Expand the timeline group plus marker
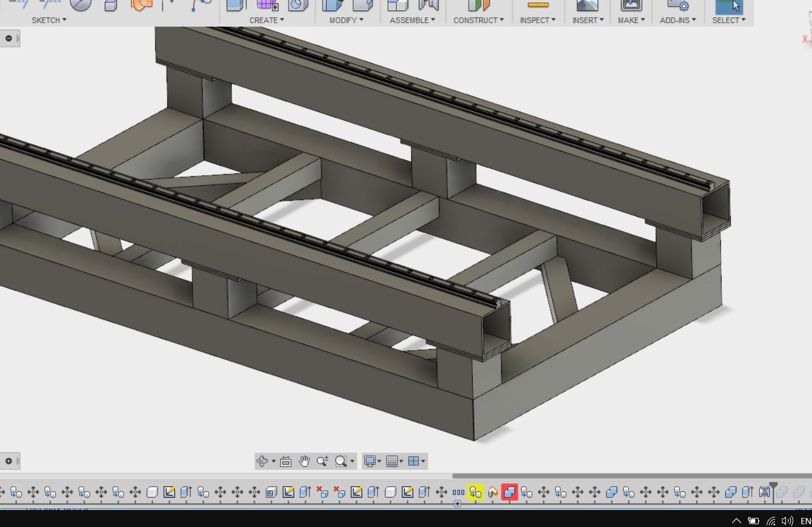The width and height of the screenshot is (812, 527). (457, 504)
